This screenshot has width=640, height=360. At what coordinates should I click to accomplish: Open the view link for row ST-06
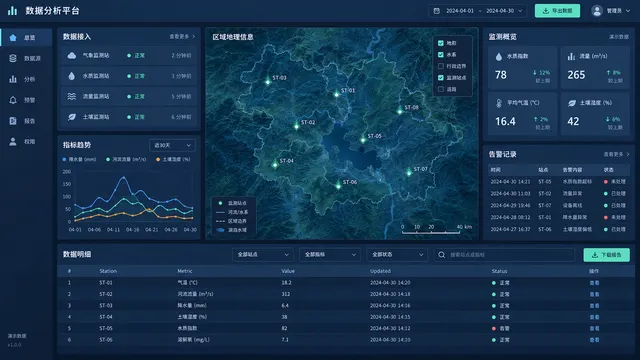point(594,340)
